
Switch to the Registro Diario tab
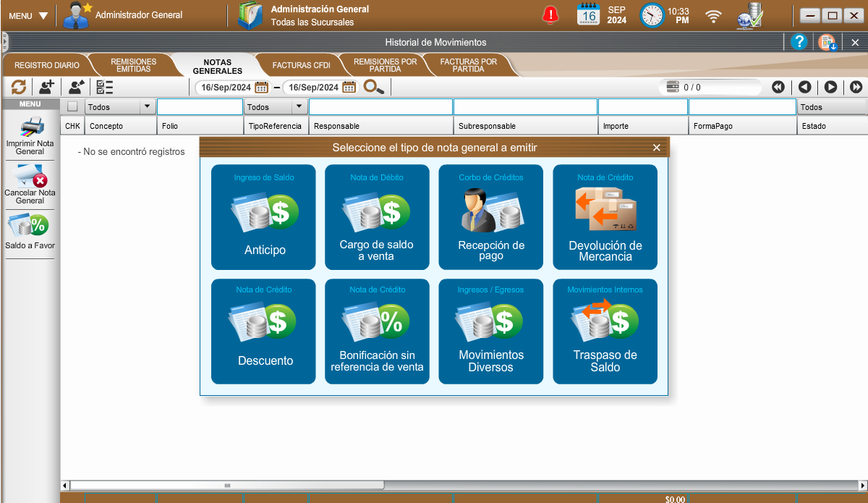coord(47,66)
